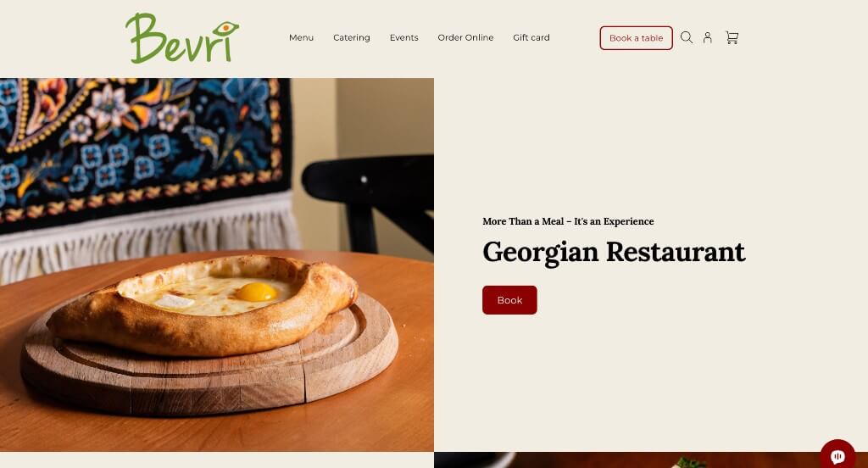Click the food image strip at bottom right
The height and width of the screenshot is (468, 868).
[627, 460]
